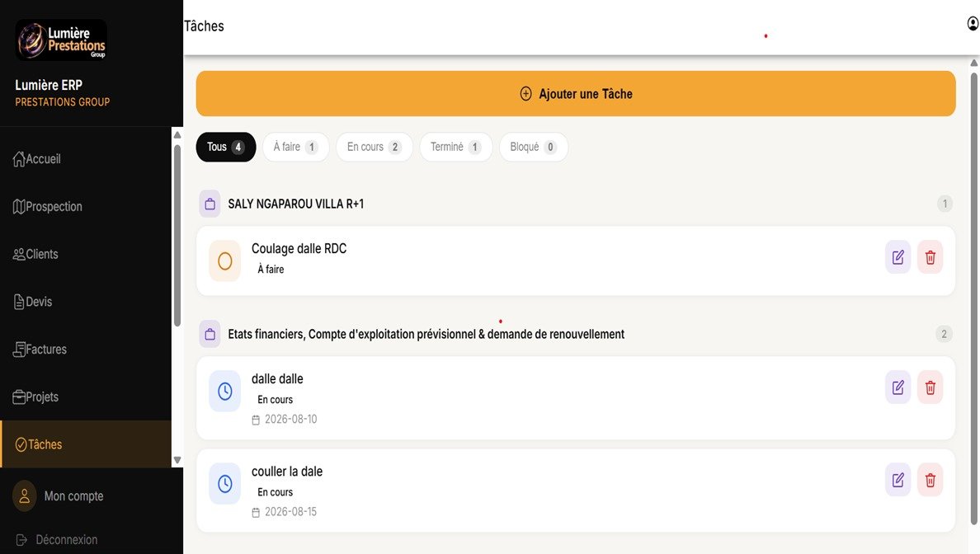
Task: Delete the couller la dale task
Action: pyautogui.click(x=930, y=481)
